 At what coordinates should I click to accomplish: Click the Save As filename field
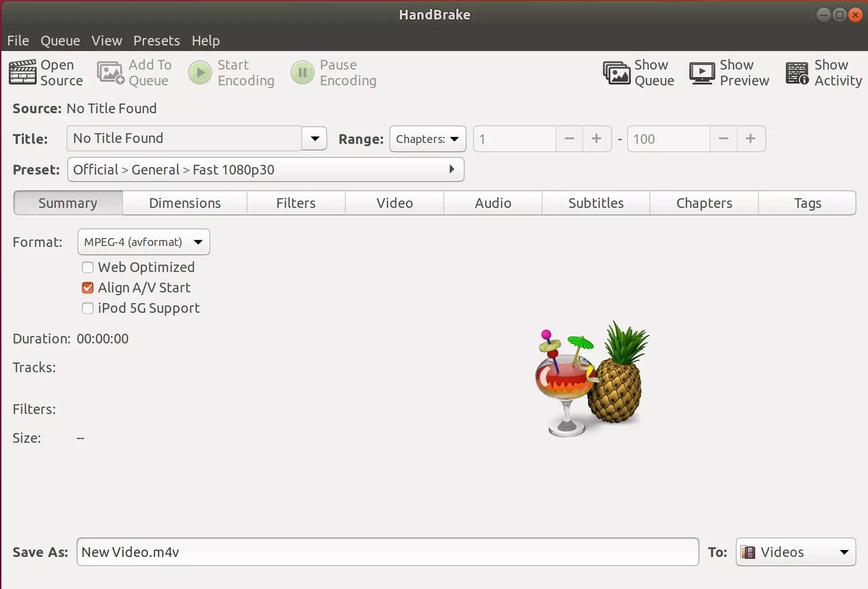388,552
